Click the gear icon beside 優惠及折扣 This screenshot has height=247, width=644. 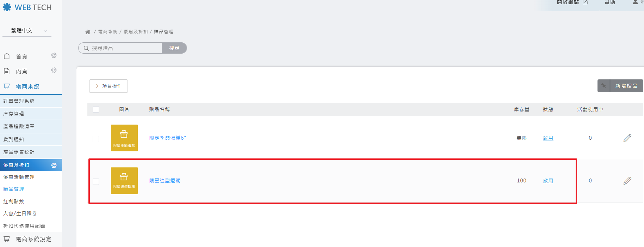coord(54,165)
